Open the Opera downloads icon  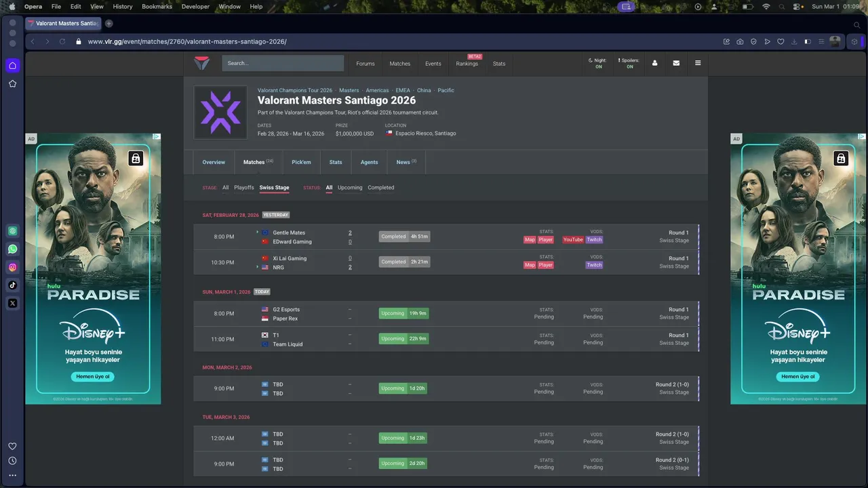coord(794,41)
